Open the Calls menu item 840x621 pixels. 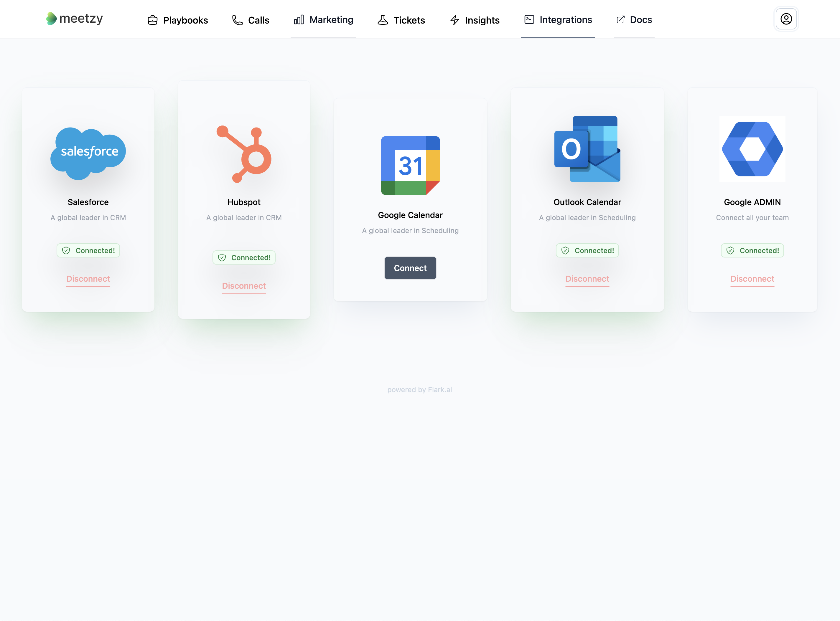pos(258,19)
